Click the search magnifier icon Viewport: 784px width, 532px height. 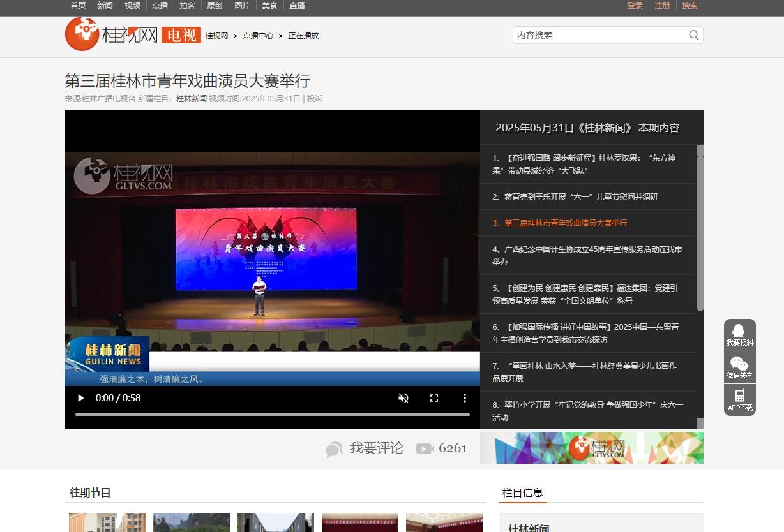(x=693, y=35)
